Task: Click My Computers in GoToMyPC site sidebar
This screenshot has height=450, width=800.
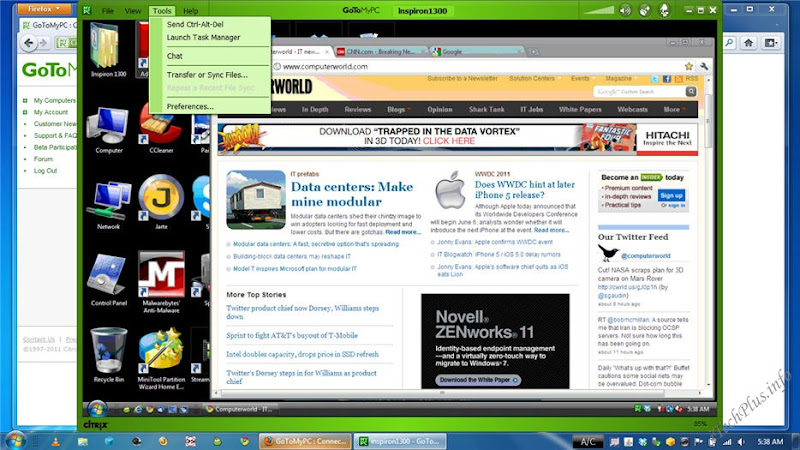Action: coord(54,101)
